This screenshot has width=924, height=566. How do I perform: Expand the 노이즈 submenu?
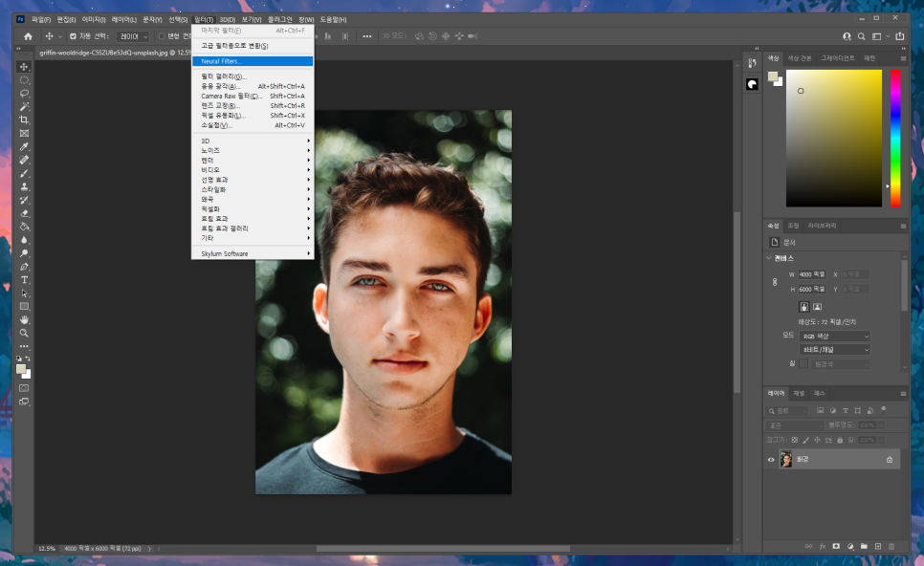coord(253,151)
